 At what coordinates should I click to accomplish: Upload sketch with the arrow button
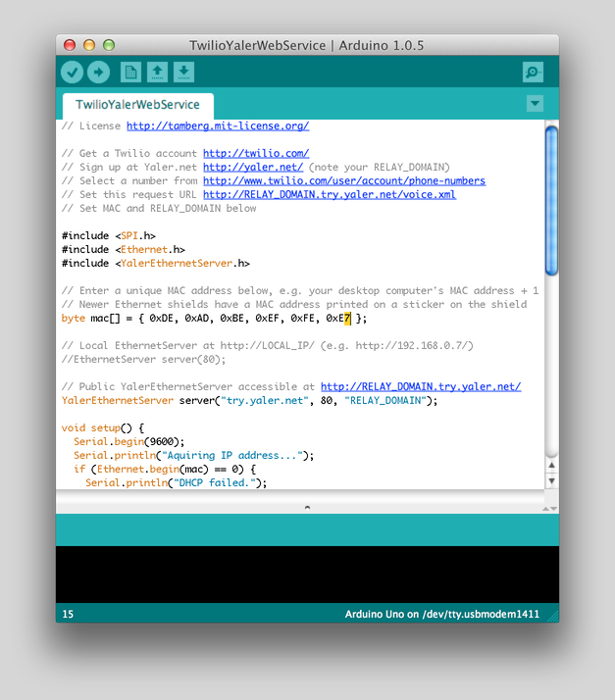tap(98, 73)
